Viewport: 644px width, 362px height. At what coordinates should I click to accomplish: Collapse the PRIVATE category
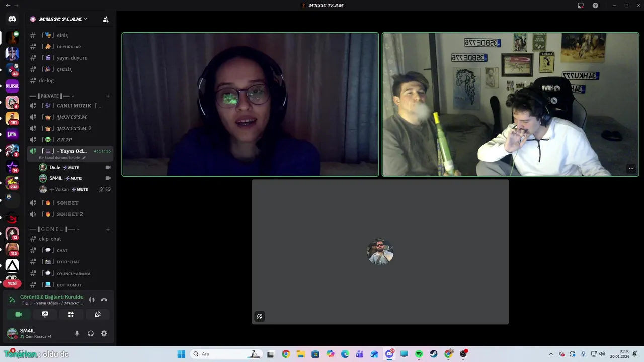(52, 96)
